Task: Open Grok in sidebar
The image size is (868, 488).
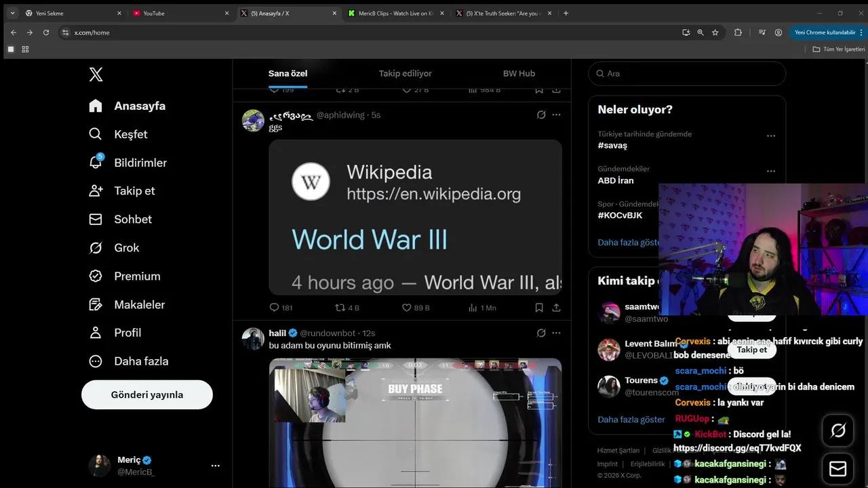Action: [114, 247]
